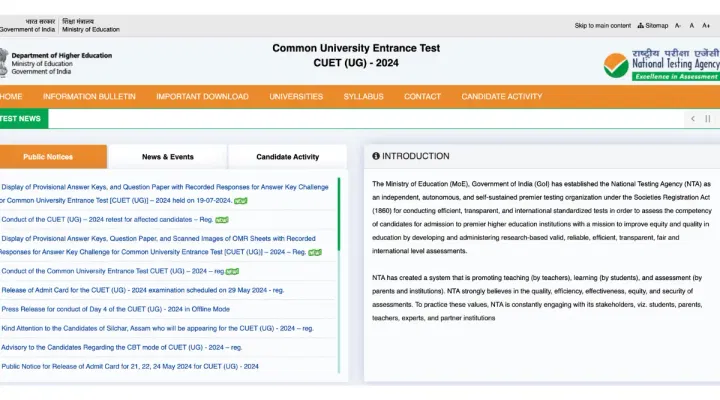Open Release of Admit Card 29 May notice
Viewport: 720px width, 400px height.
coord(143,290)
